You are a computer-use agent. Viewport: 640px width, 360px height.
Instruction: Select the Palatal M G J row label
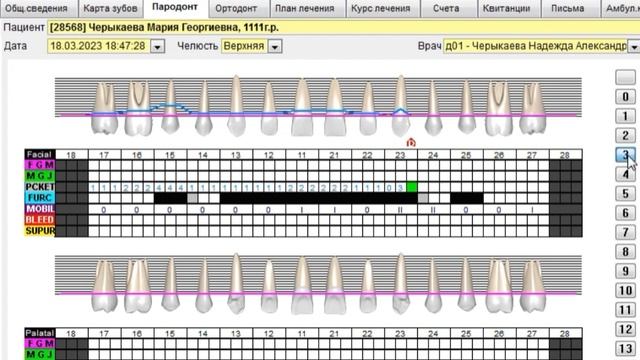[40, 354]
